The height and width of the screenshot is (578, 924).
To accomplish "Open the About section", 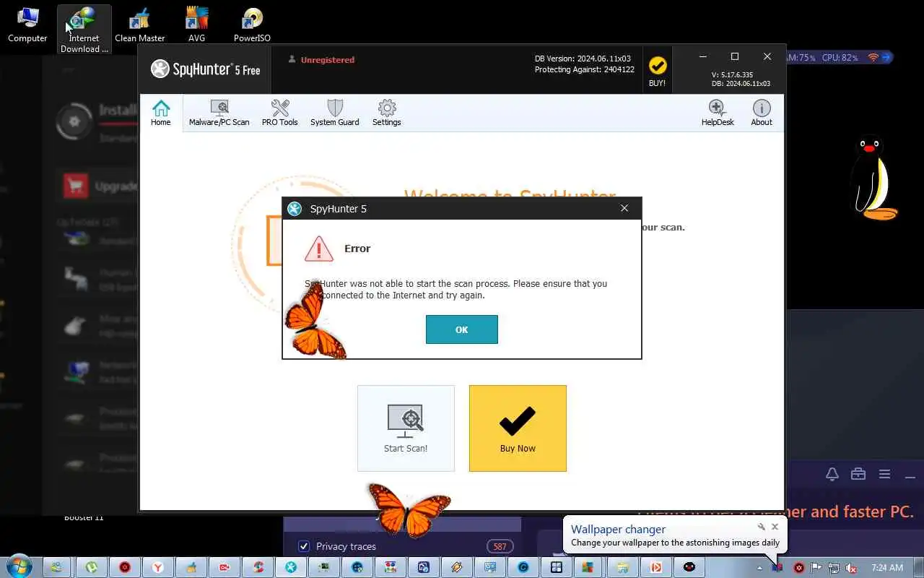I will [x=762, y=113].
